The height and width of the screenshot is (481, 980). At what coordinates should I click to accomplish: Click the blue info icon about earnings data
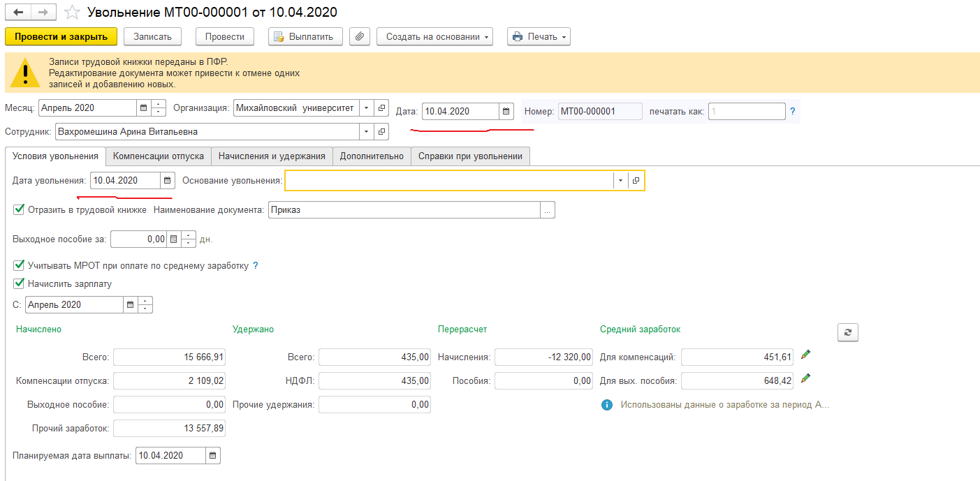tap(606, 405)
